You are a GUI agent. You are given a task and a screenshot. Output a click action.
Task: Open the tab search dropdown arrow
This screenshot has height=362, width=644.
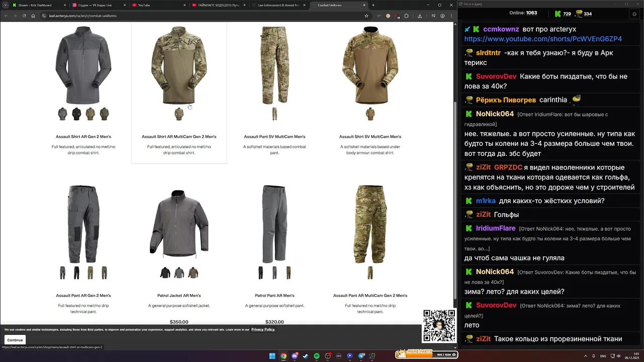5,5
